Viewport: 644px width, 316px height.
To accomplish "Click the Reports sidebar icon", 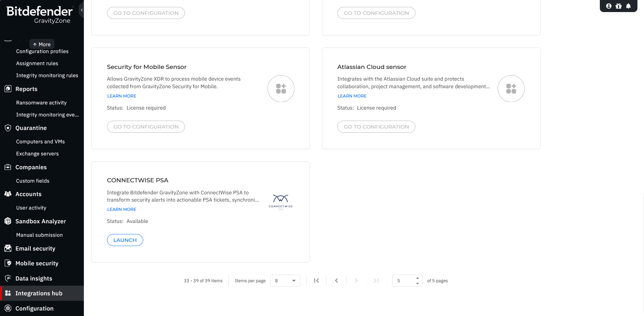I will pos(8,89).
